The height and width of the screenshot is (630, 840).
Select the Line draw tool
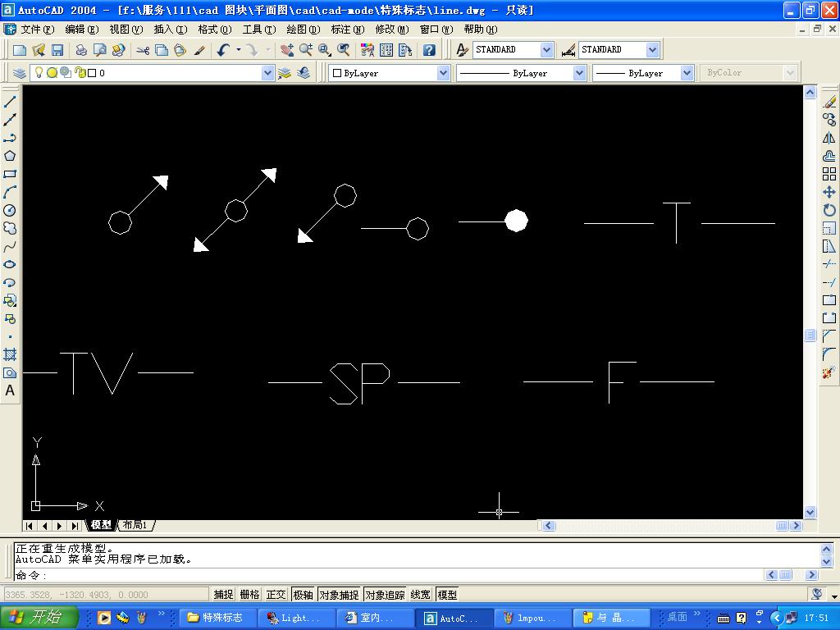pyautogui.click(x=10, y=101)
